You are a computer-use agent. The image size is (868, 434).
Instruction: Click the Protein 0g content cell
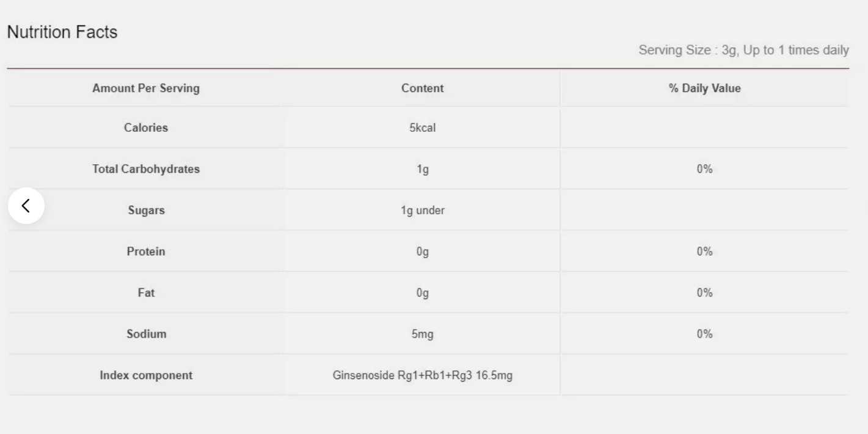423,251
